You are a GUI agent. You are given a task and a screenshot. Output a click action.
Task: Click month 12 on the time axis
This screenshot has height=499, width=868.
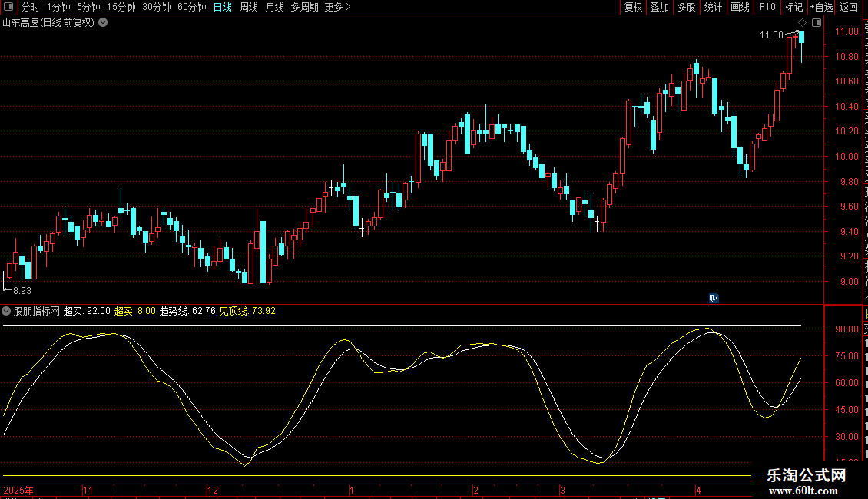pos(213,490)
